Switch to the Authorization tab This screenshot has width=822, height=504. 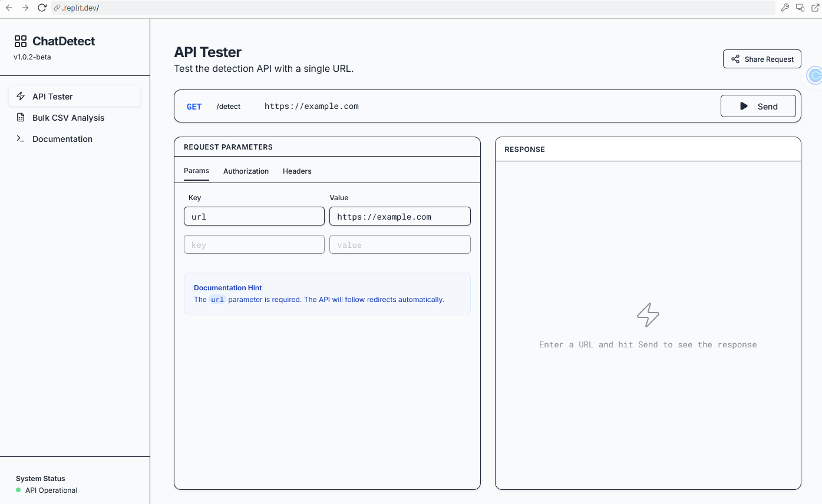(246, 171)
